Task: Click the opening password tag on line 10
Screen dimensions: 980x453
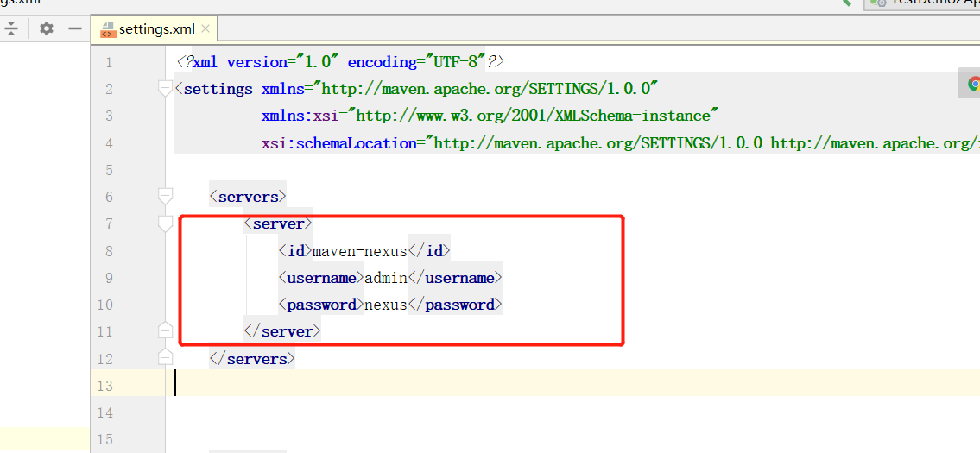Action: pyautogui.click(x=321, y=305)
